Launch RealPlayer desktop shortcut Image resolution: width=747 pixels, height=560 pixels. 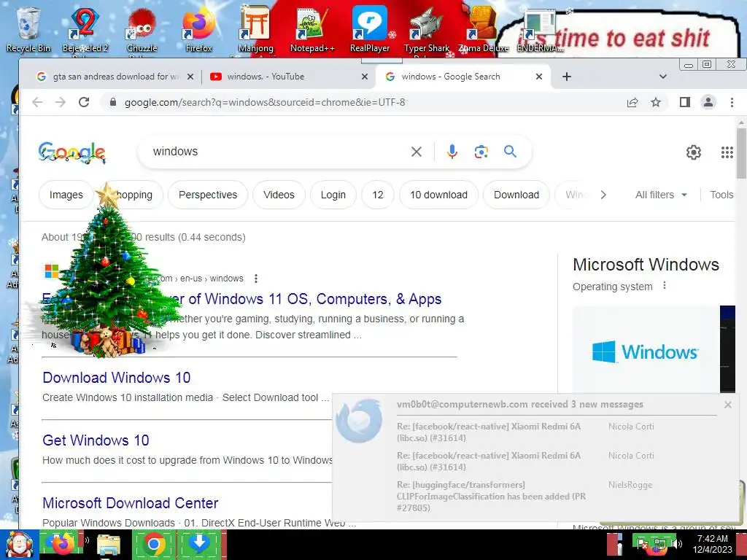[x=370, y=29]
